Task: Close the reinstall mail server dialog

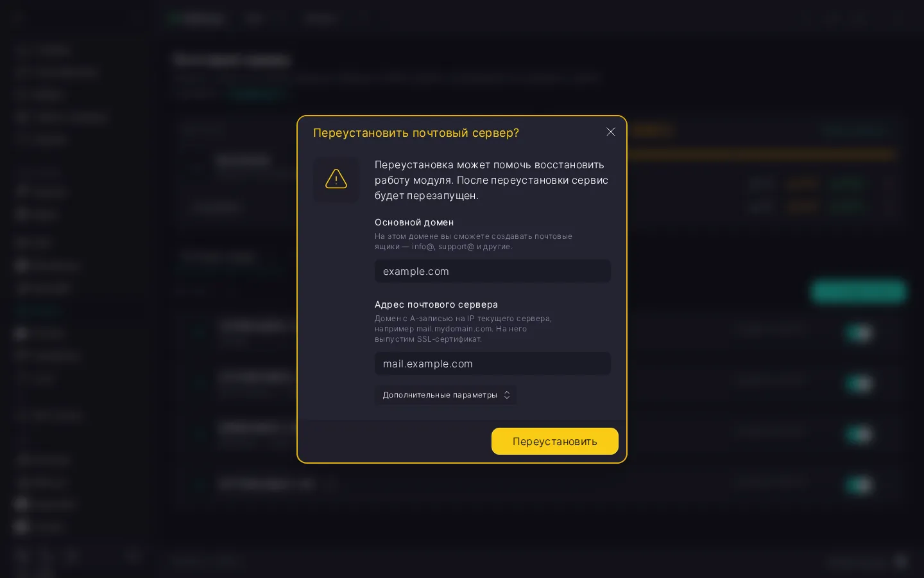Action: pyautogui.click(x=610, y=132)
